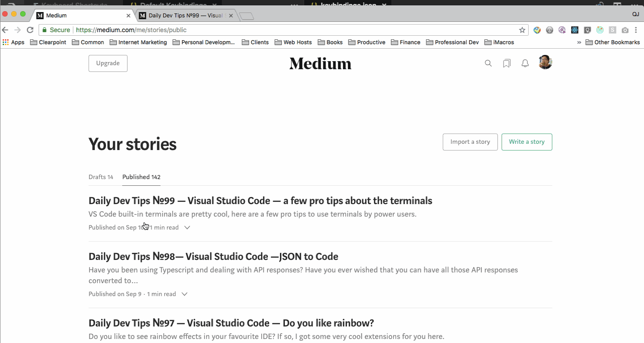The width and height of the screenshot is (644, 343).
Task: Click the Upgrade button
Action: 108,63
